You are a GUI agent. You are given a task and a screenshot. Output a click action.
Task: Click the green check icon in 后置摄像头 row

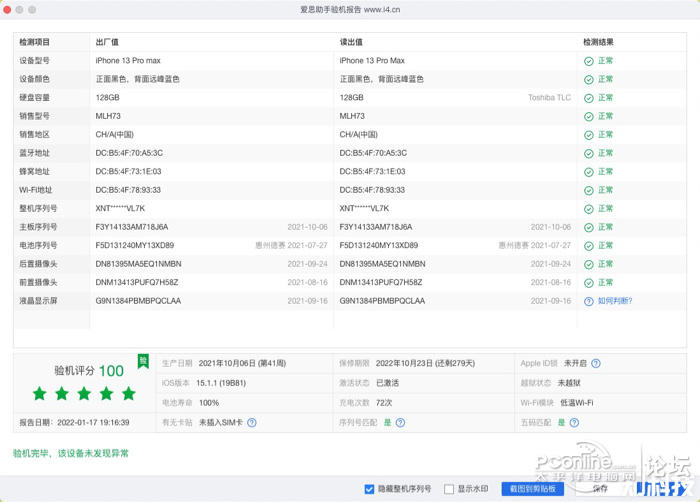589,264
